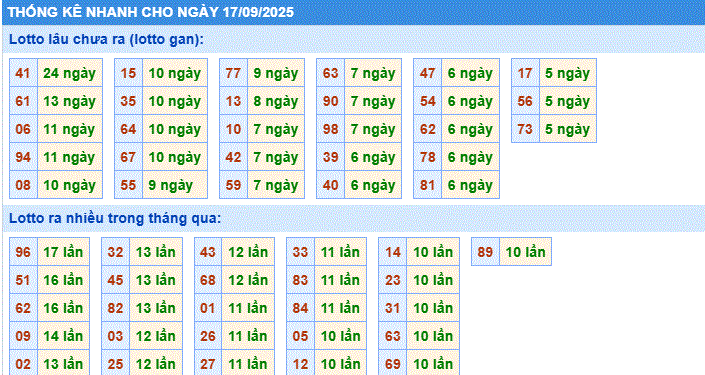Click the '6 ngày' cell beside number 54
705x375 pixels.
pos(470,101)
